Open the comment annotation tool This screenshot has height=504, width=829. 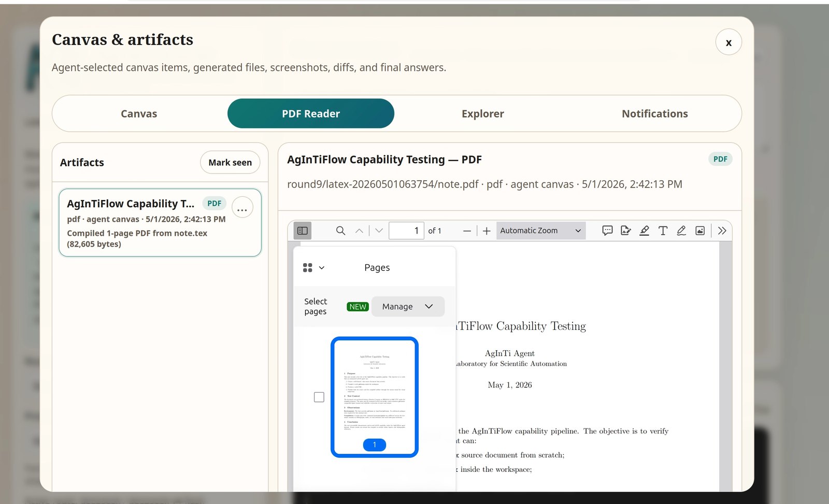(607, 231)
